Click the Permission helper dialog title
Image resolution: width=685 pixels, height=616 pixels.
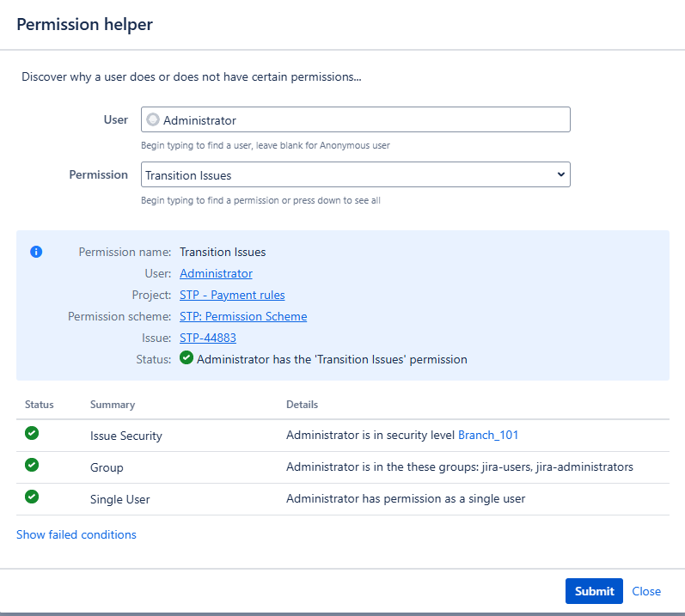(85, 24)
